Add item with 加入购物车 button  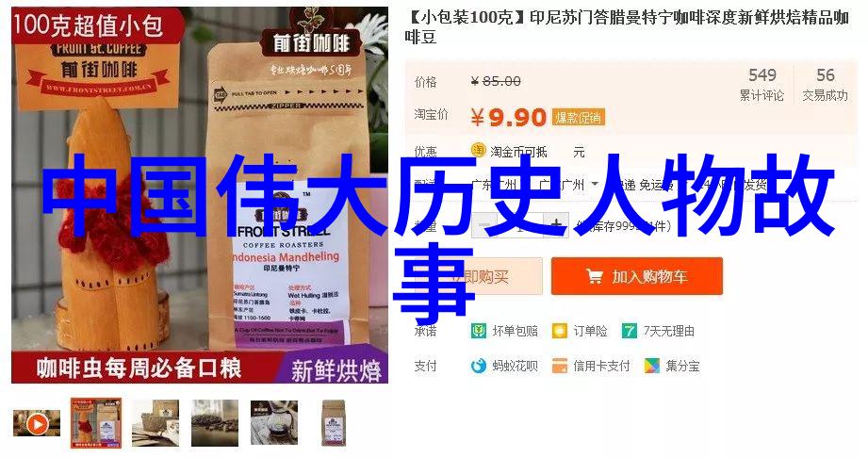click(636, 276)
